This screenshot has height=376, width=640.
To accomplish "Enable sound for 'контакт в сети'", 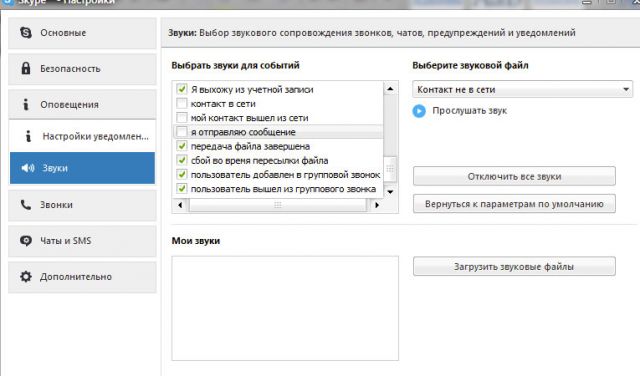I will pyautogui.click(x=182, y=103).
